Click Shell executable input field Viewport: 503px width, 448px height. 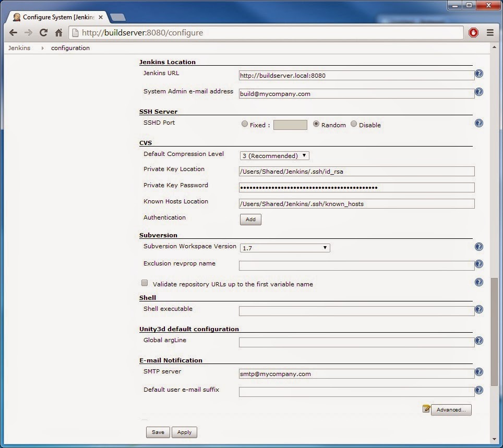point(356,311)
